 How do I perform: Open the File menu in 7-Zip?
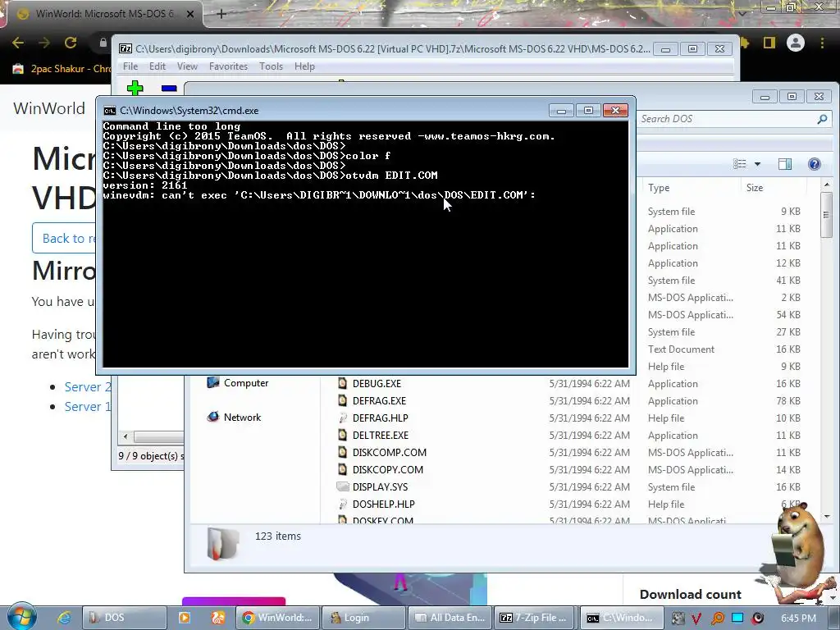point(130,66)
